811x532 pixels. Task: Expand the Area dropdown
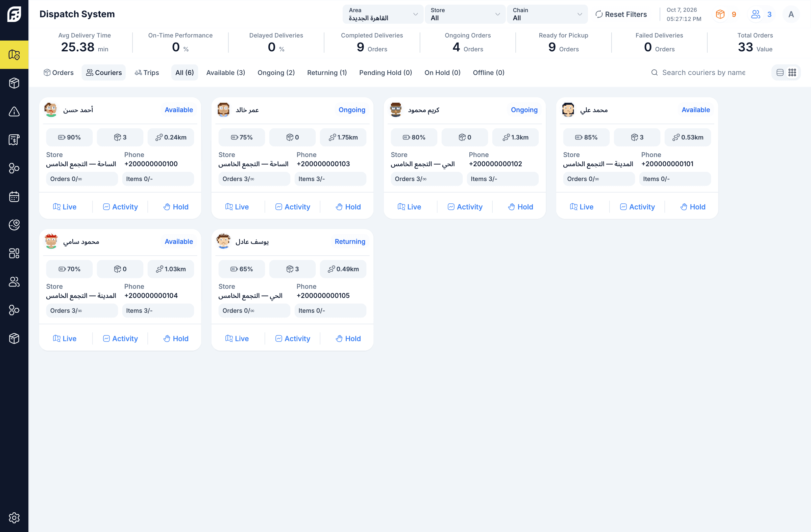point(383,14)
